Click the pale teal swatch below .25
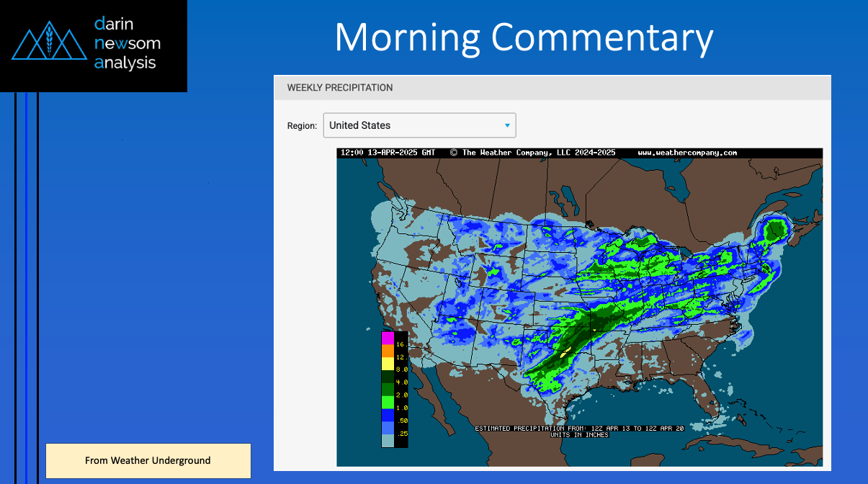The width and height of the screenshot is (868, 484). point(388,441)
